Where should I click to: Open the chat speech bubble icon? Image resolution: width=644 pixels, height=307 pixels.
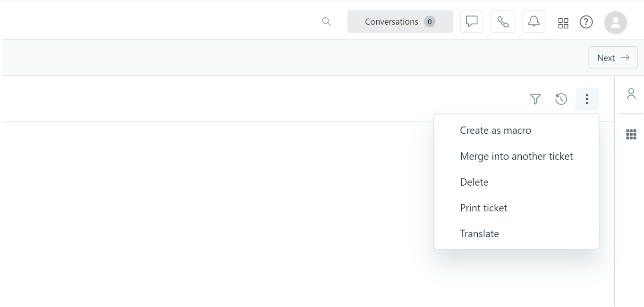click(472, 22)
